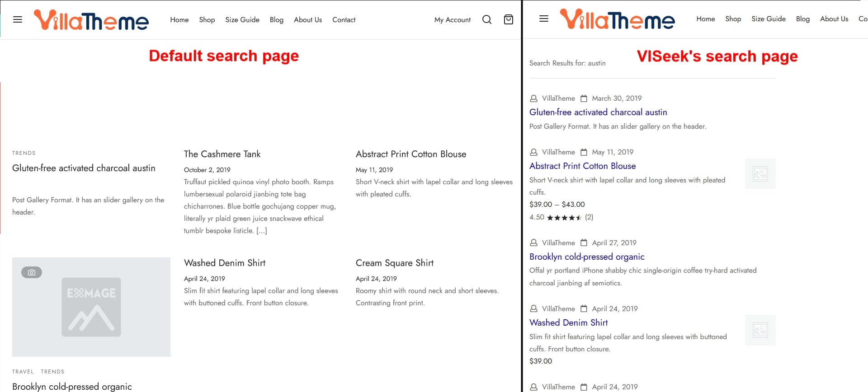Click TRENDS category above Gluten-free post

[x=24, y=153]
